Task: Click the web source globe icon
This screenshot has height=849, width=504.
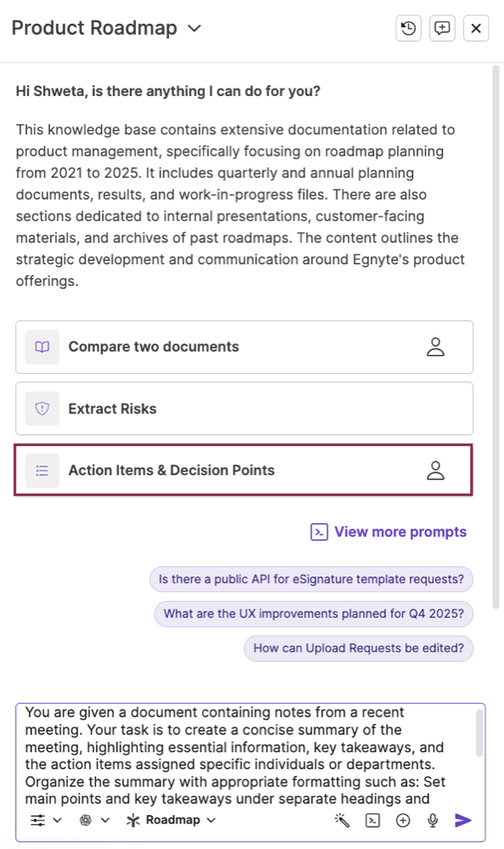Action: [85, 820]
